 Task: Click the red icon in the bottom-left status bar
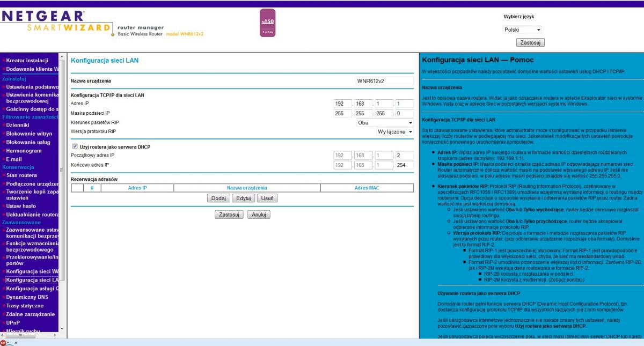(x=4, y=342)
